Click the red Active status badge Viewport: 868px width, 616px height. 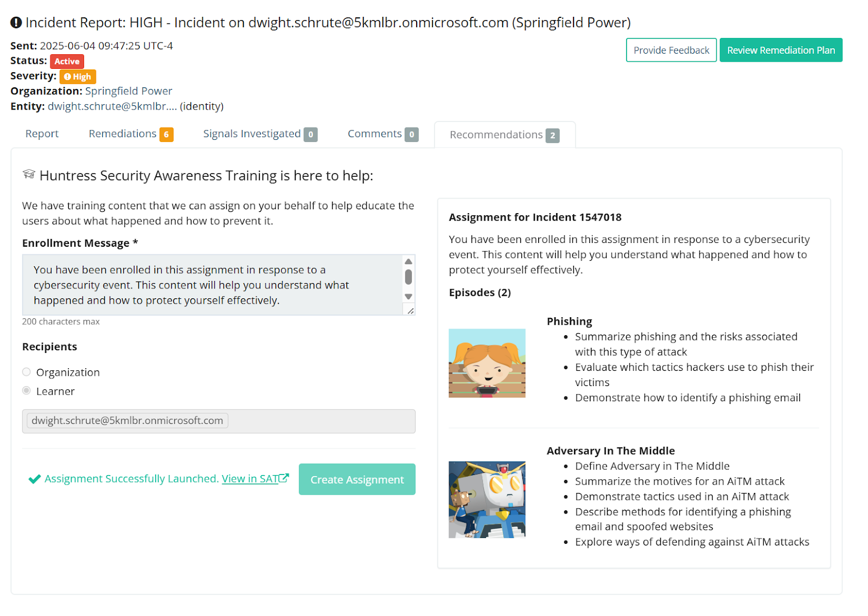click(67, 61)
